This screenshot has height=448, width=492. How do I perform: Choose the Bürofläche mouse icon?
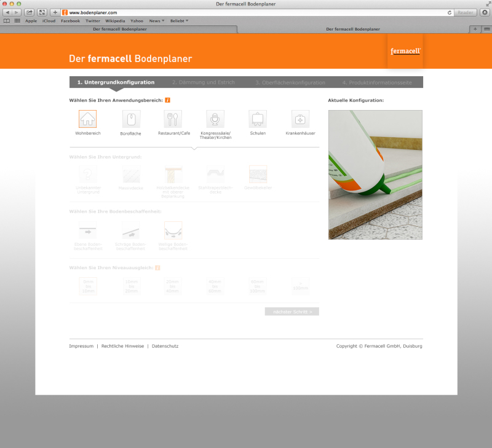(x=131, y=119)
